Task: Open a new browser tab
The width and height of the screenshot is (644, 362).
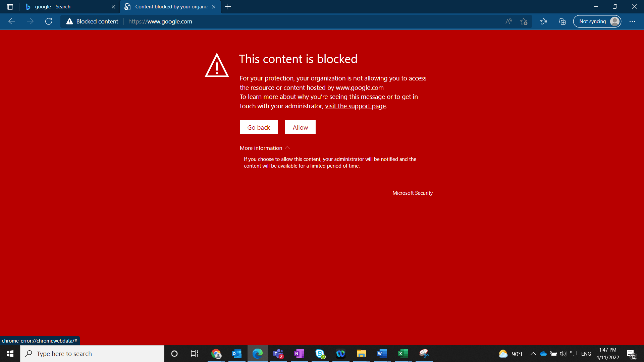Action: [228, 7]
